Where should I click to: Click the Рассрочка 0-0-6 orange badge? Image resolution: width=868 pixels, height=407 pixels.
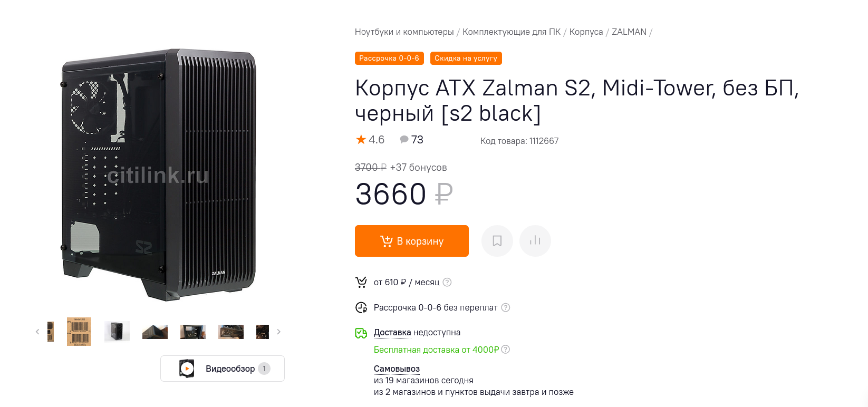(389, 59)
